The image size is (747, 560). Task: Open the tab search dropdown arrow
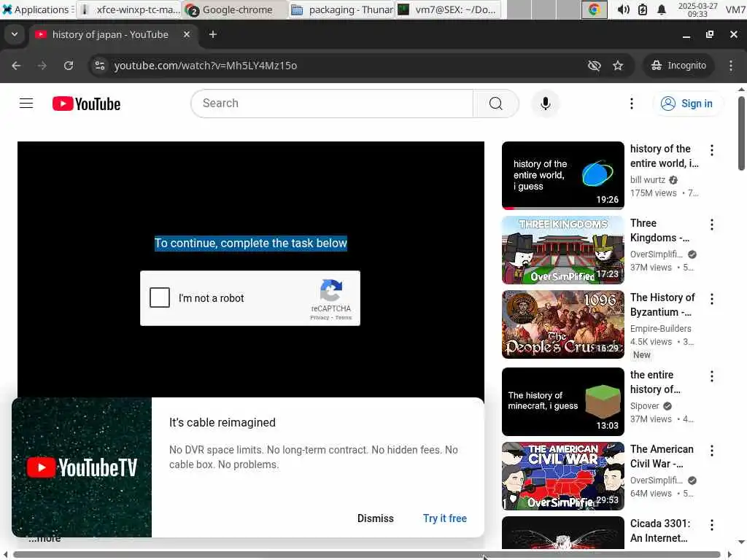click(x=15, y=34)
